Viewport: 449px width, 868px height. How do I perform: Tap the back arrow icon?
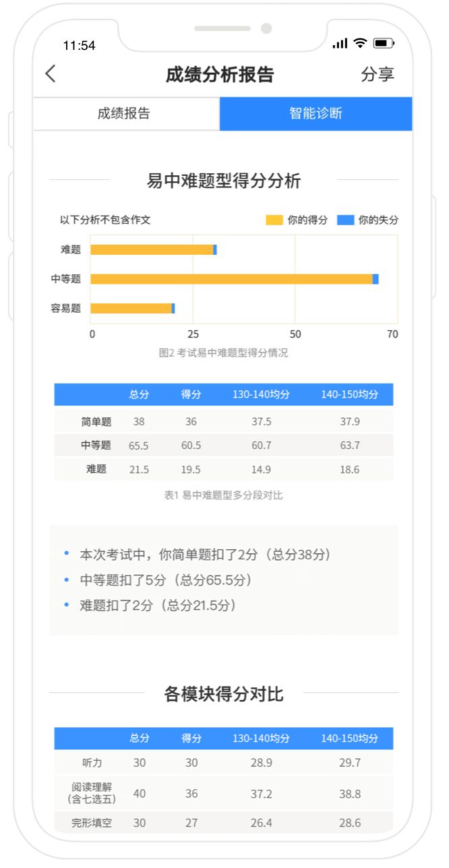[51, 74]
